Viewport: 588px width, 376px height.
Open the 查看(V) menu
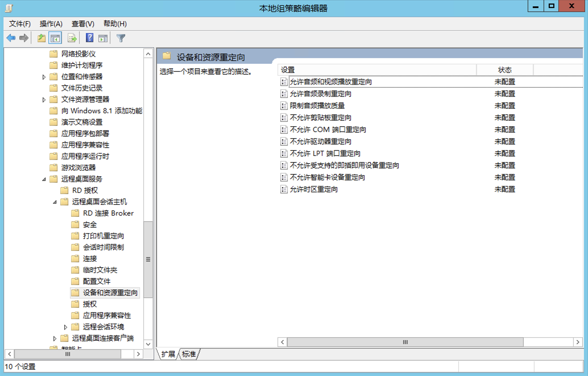(x=83, y=24)
